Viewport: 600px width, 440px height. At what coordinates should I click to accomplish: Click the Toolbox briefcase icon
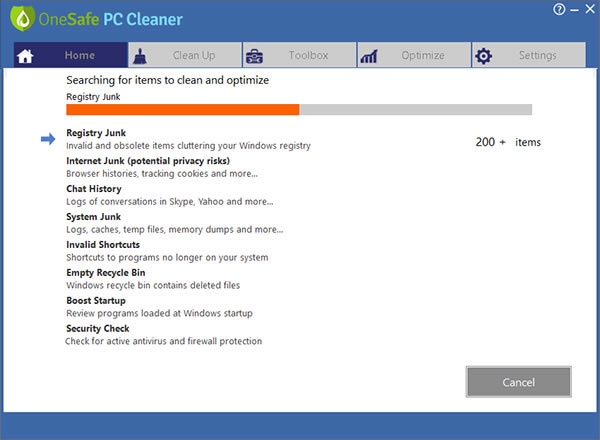click(x=254, y=56)
